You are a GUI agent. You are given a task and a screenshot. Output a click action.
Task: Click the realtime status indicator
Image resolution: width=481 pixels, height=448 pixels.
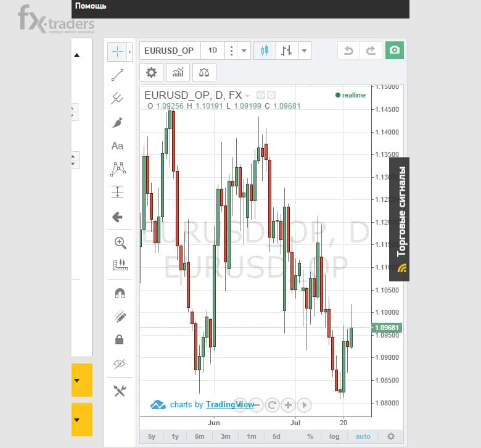pos(351,95)
